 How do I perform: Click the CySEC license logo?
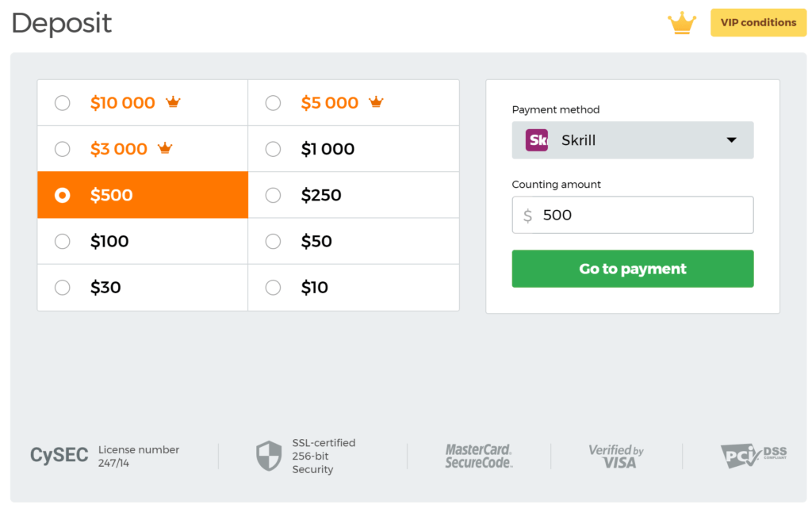(59, 456)
